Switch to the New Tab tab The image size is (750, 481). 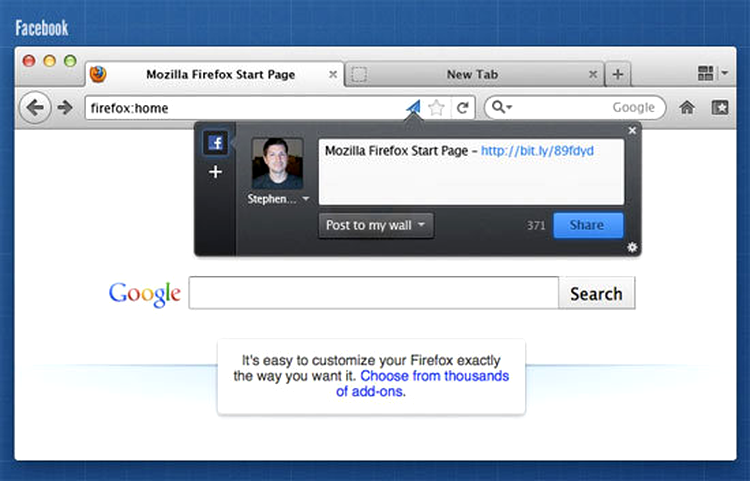(x=474, y=74)
